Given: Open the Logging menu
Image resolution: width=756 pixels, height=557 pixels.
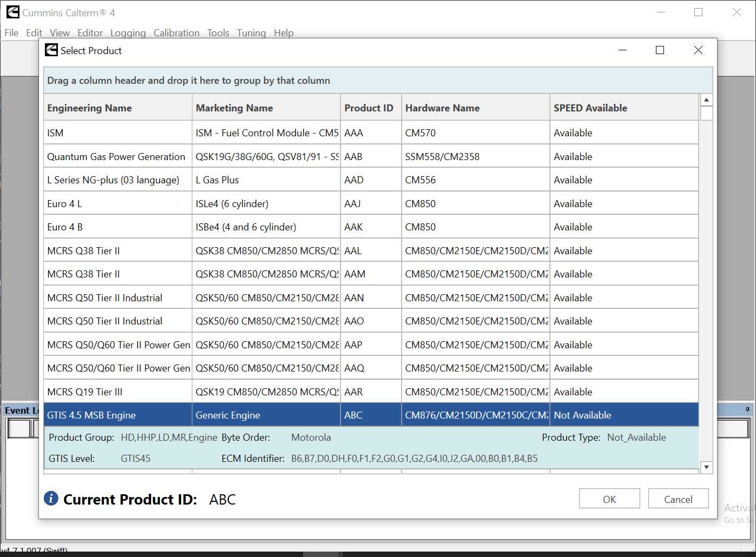Looking at the screenshot, I should tap(128, 33).
